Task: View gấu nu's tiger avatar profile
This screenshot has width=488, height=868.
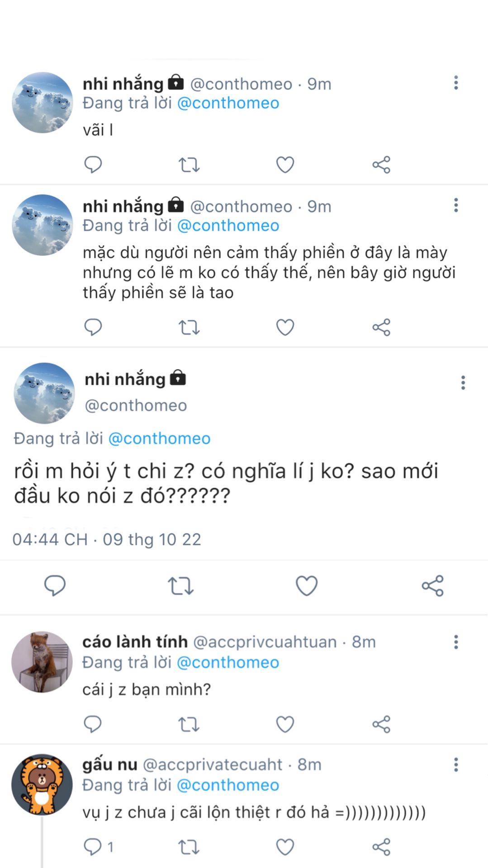Action: coord(42,784)
